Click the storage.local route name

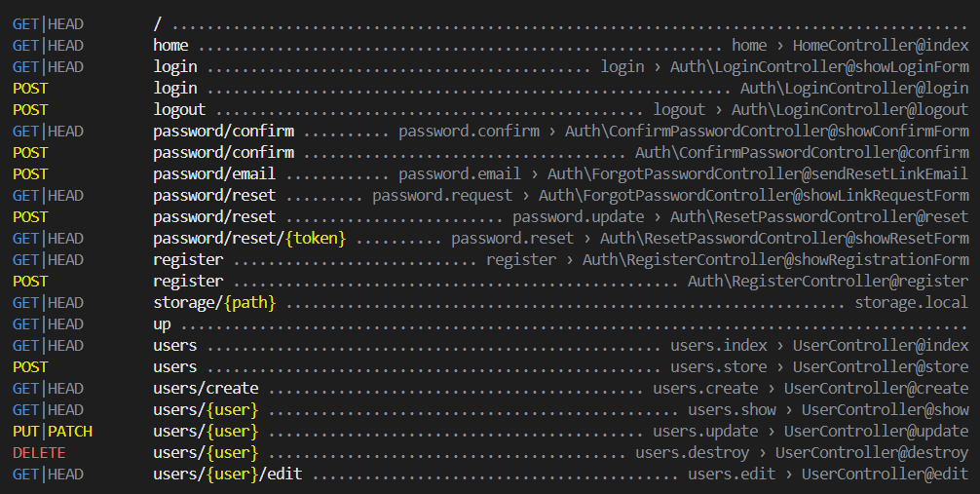[x=912, y=303]
